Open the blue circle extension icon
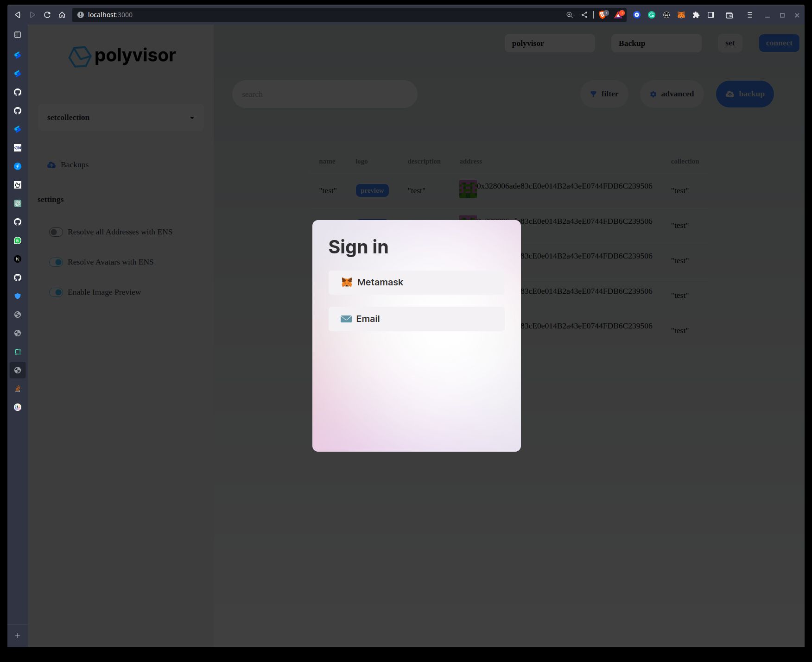812x662 pixels. point(637,15)
